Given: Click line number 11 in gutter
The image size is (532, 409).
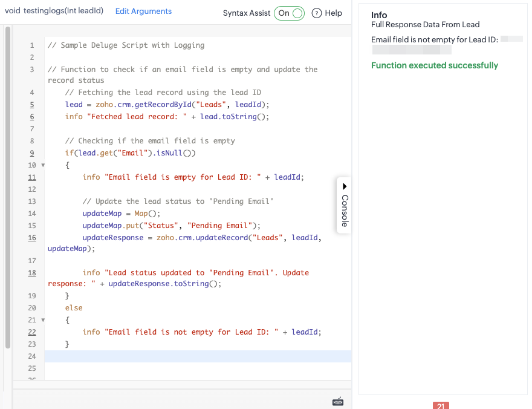Looking at the screenshot, I should pyautogui.click(x=32, y=177).
